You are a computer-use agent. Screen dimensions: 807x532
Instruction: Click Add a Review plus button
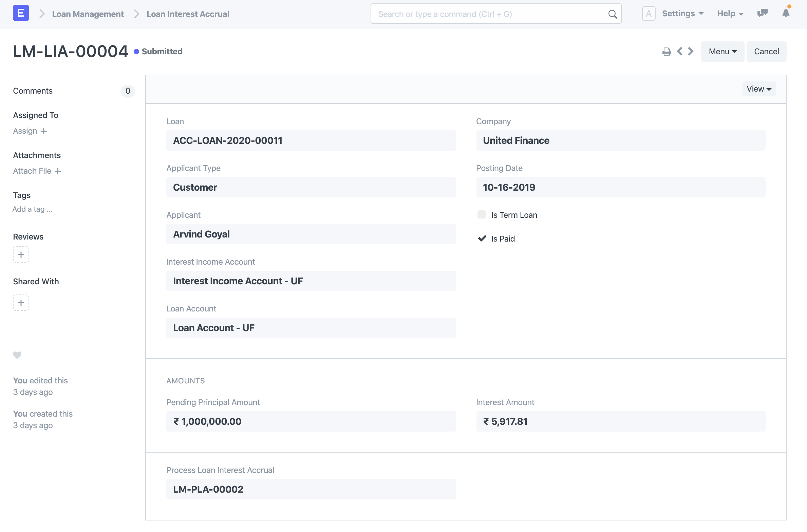point(21,255)
